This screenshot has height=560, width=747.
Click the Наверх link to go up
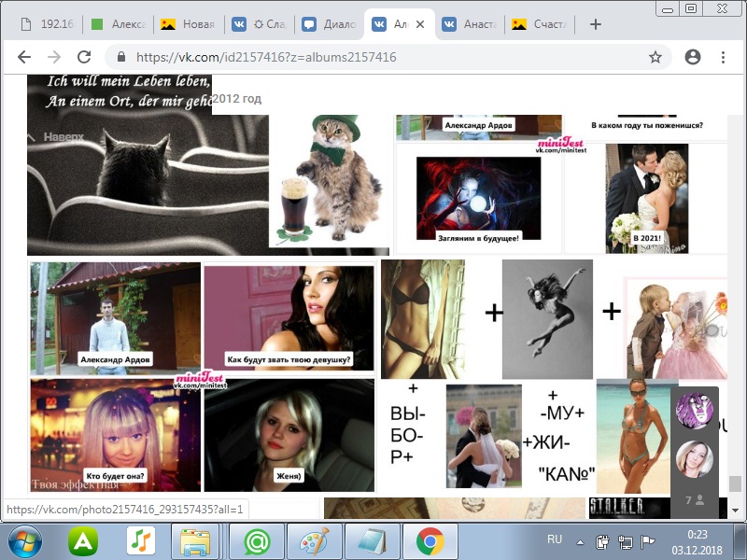63,137
